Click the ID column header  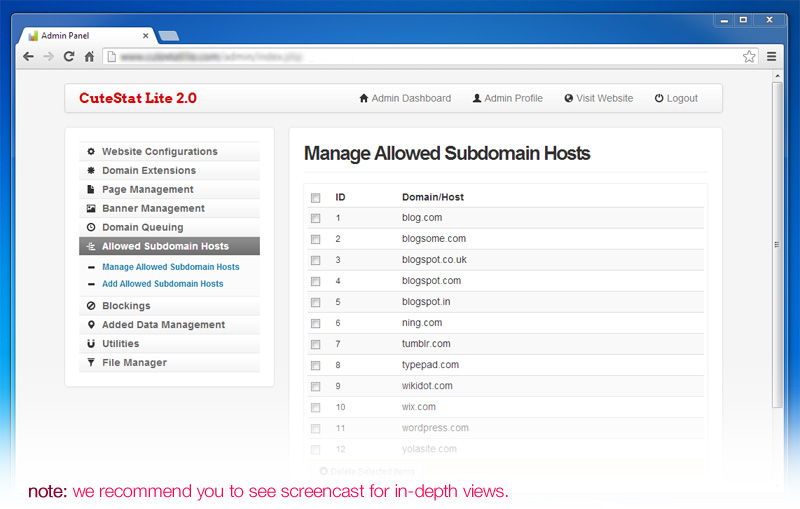click(x=340, y=197)
